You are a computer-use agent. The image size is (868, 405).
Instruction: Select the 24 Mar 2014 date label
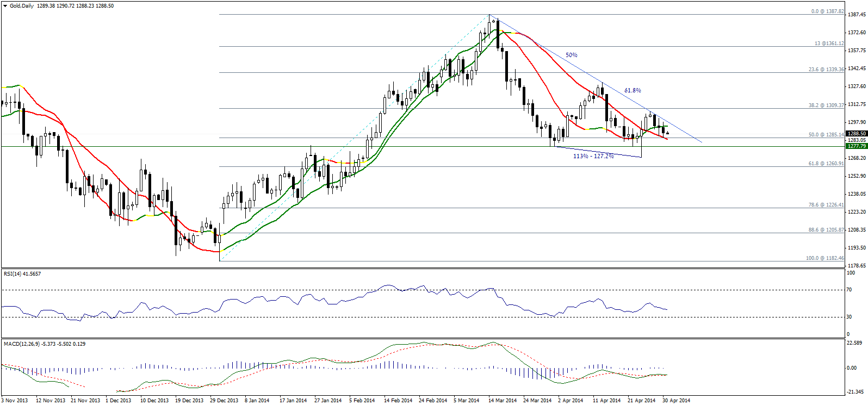[x=537, y=401]
